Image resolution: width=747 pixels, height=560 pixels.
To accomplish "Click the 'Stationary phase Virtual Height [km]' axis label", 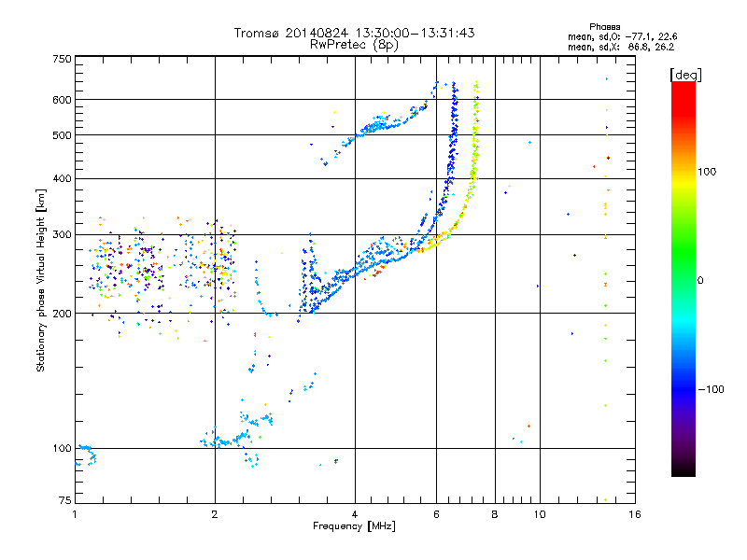I will tap(41, 280).
